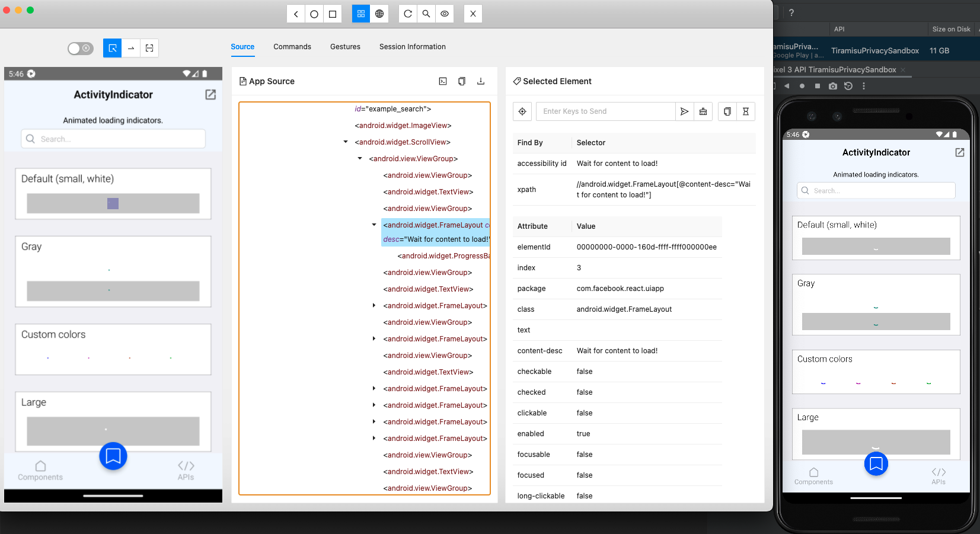Refresh source and screenshot

coord(408,14)
